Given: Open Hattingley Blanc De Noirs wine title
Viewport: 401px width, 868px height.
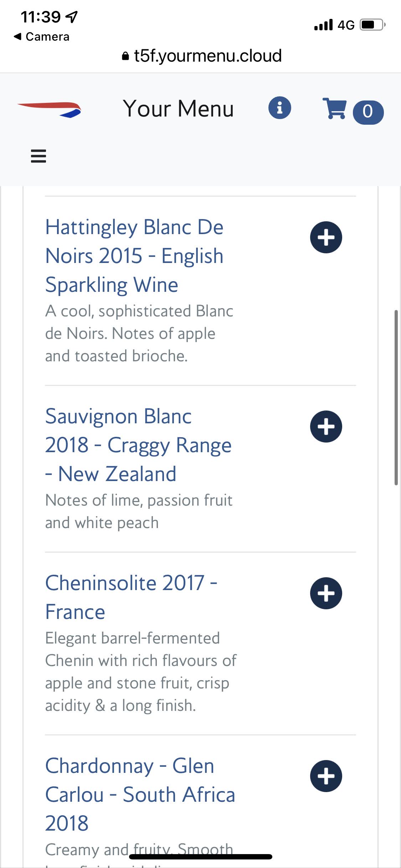Looking at the screenshot, I should [x=134, y=256].
